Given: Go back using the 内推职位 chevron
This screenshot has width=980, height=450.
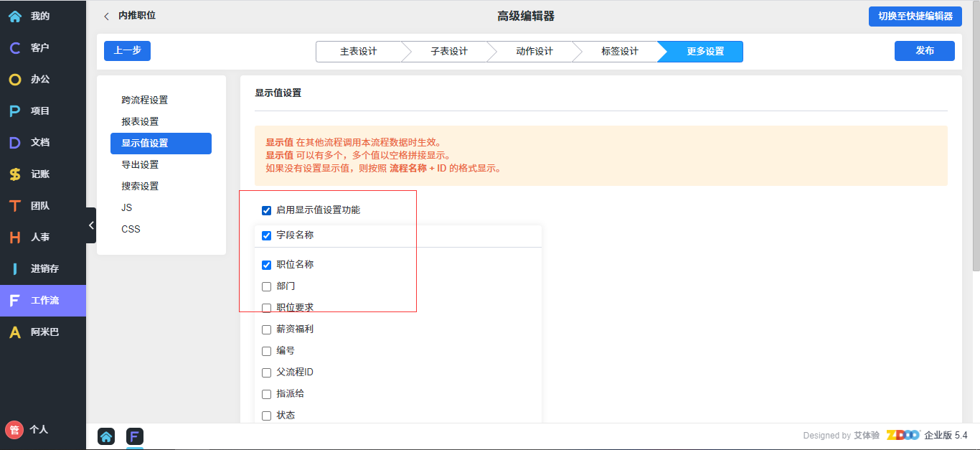Looking at the screenshot, I should (107, 16).
